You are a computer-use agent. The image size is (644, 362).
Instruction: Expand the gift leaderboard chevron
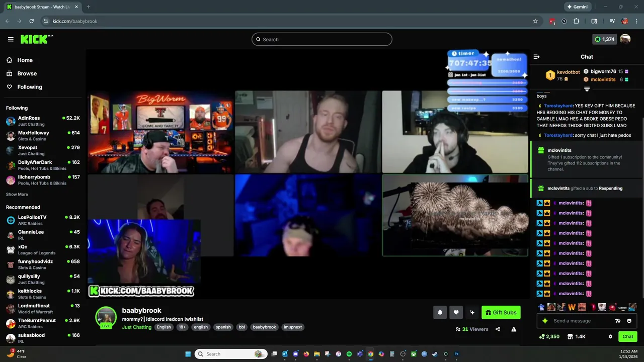(587, 89)
